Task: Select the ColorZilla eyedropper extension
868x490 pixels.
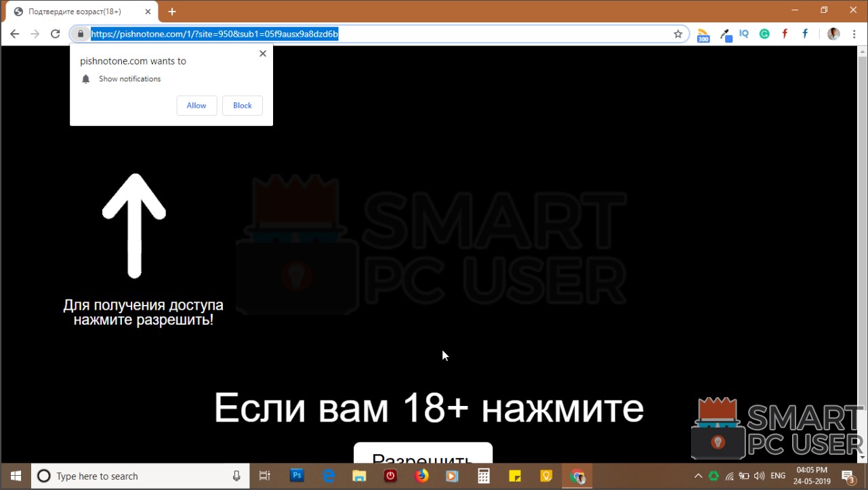Action: (x=725, y=33)
